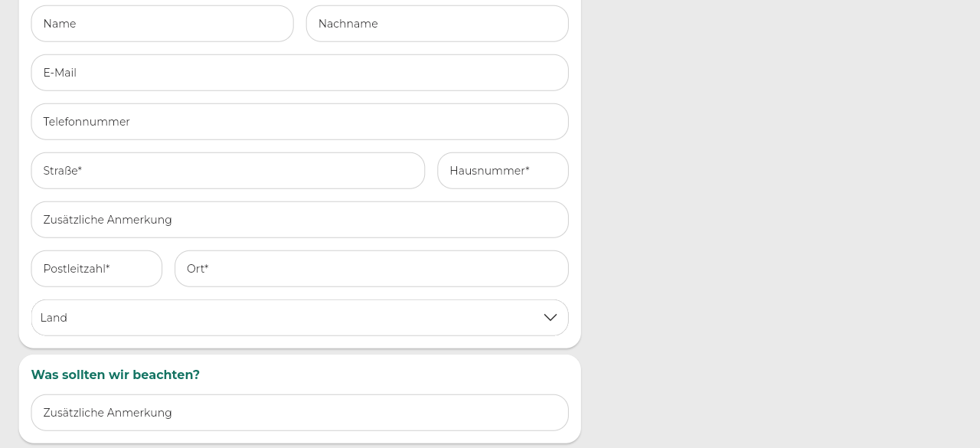Open the Land dropdown chevron arrow

[x=550, y=318]
